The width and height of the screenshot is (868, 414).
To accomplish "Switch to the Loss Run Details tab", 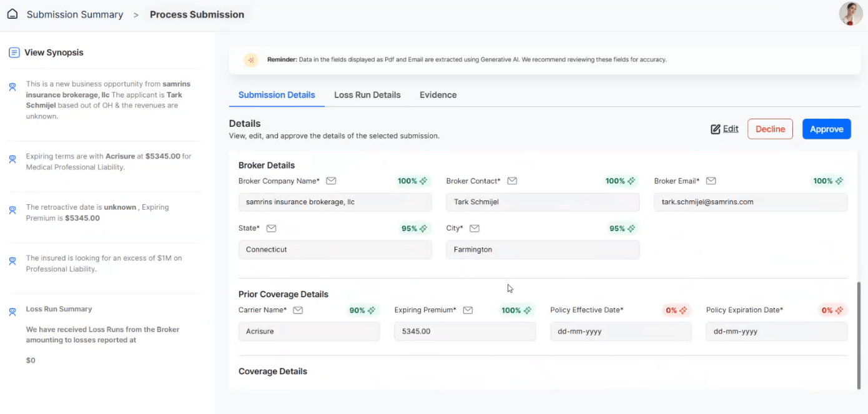I will (x=367, y=95).
